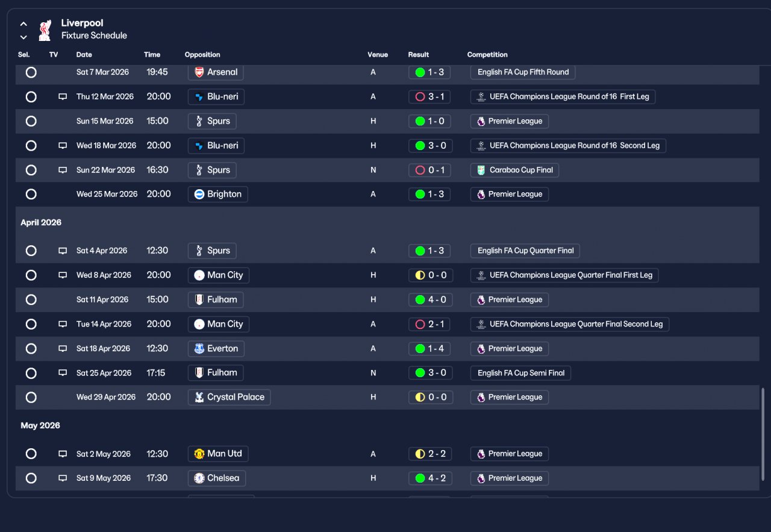This screenshot has height=532, width=771.
Task: Click the Sel. column header
Action: [24, 55]
